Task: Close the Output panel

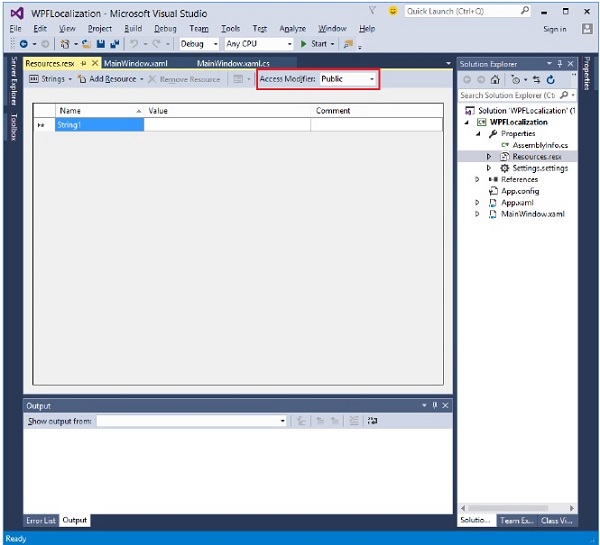Action: tap(445, 405)
